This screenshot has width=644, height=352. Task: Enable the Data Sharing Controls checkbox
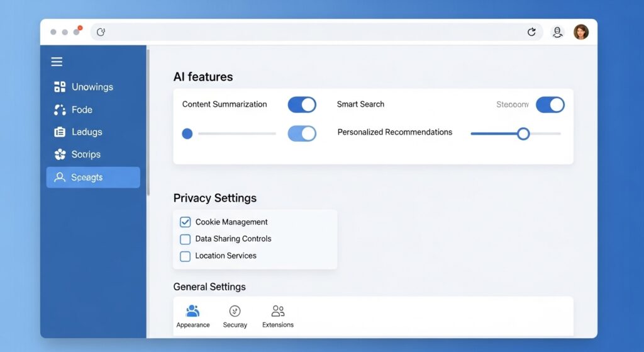[186, 239]
